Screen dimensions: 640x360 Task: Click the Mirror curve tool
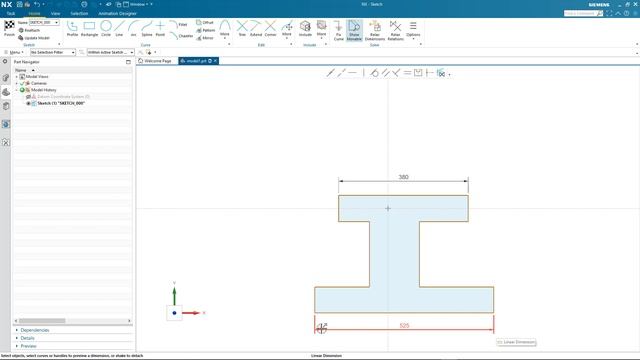tap(205, 38)
